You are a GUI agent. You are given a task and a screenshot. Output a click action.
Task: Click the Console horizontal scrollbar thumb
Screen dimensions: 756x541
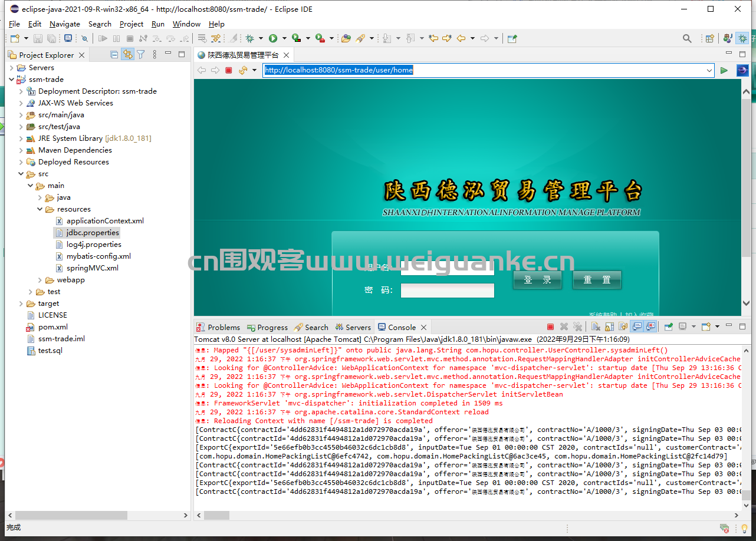216,515
